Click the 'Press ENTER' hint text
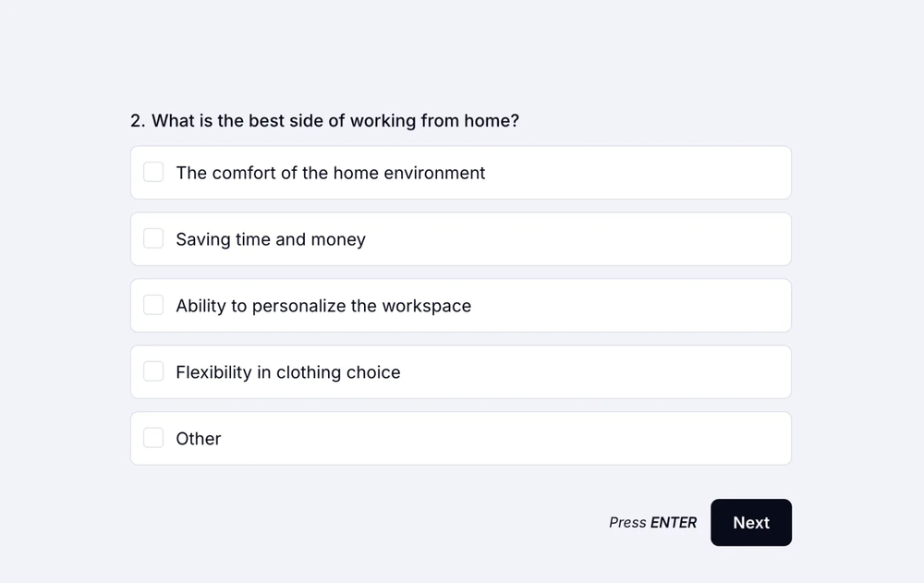The width and height of the screenshot is (924, 583). [652, 522]
